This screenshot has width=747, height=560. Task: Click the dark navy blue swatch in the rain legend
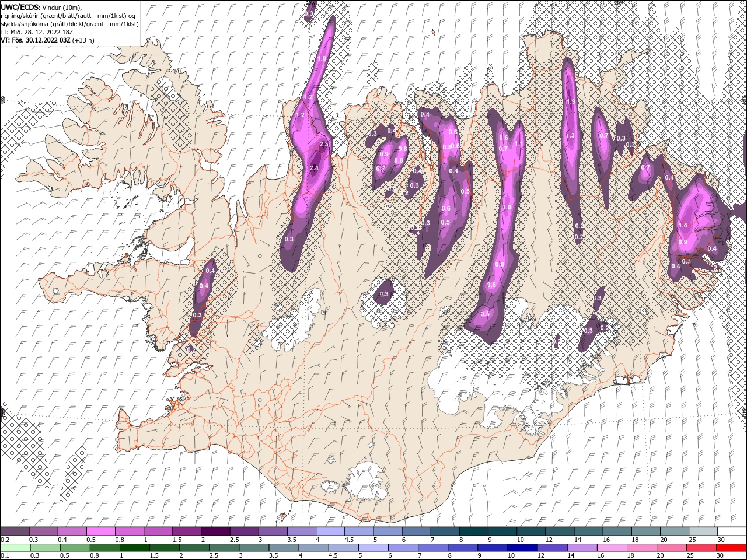pos(522,548)
